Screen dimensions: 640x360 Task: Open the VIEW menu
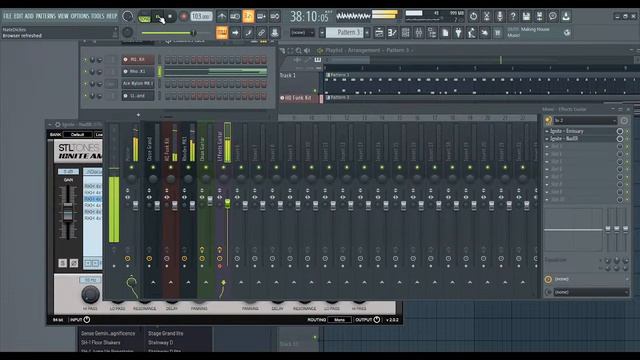tap(63, 16)
